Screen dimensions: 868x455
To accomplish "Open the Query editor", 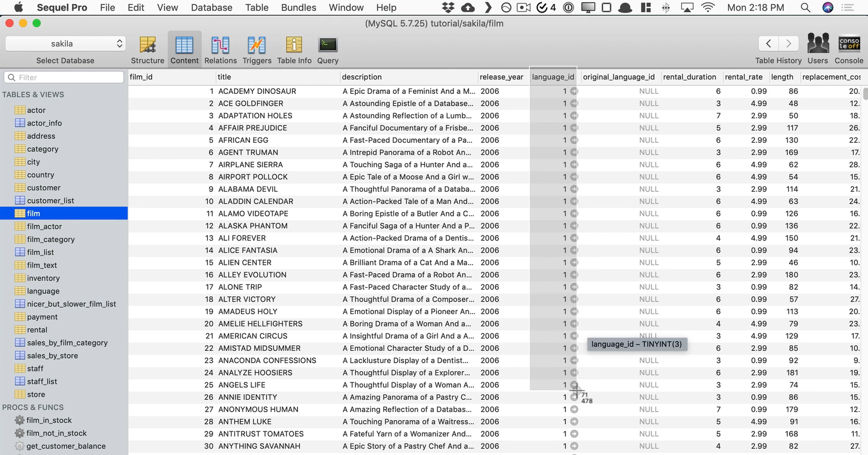I will click(x=328, y=50).
